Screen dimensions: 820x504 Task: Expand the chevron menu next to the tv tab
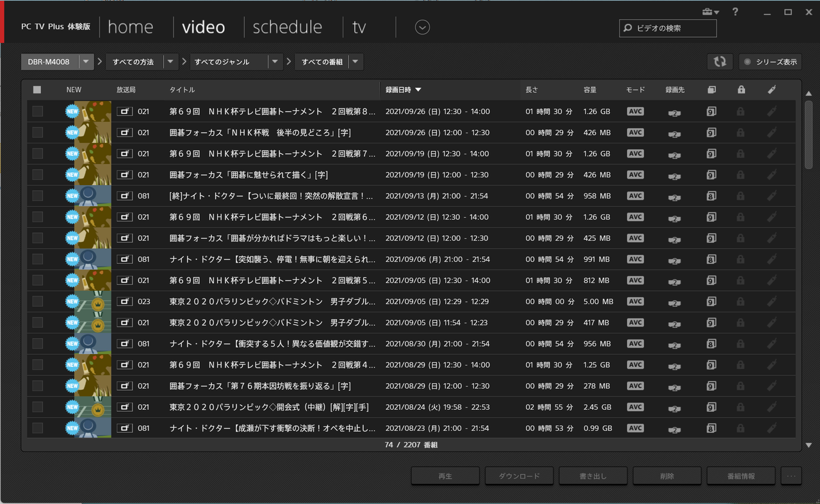(x=422, y=27)
